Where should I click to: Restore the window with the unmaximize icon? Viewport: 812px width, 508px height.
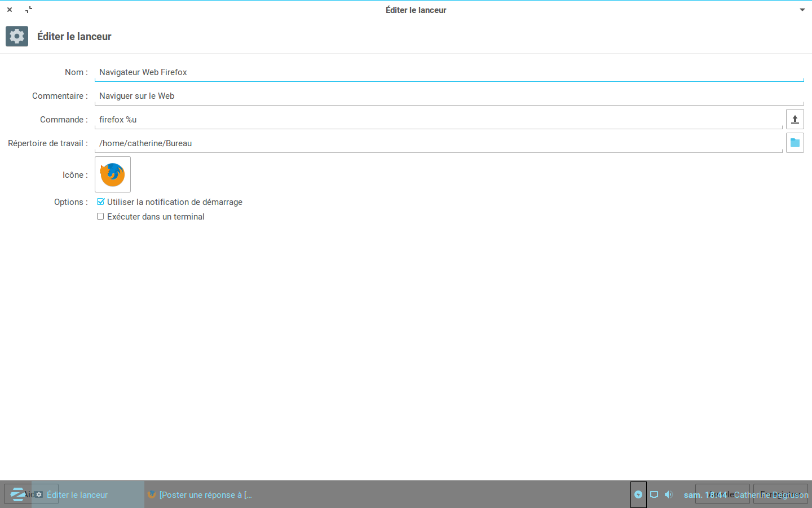click(x=29, y=10)
